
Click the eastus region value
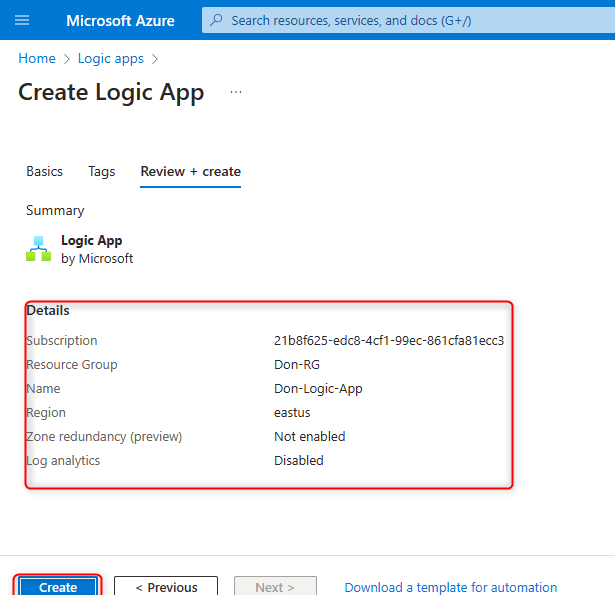(x=292, y=413)
